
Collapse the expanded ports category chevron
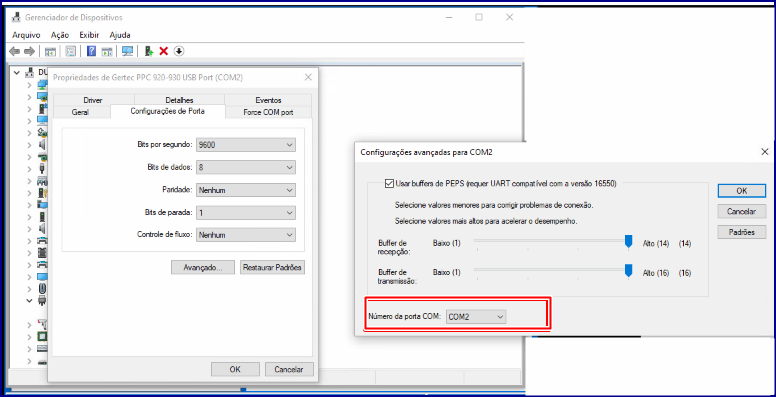pos(29,300)
